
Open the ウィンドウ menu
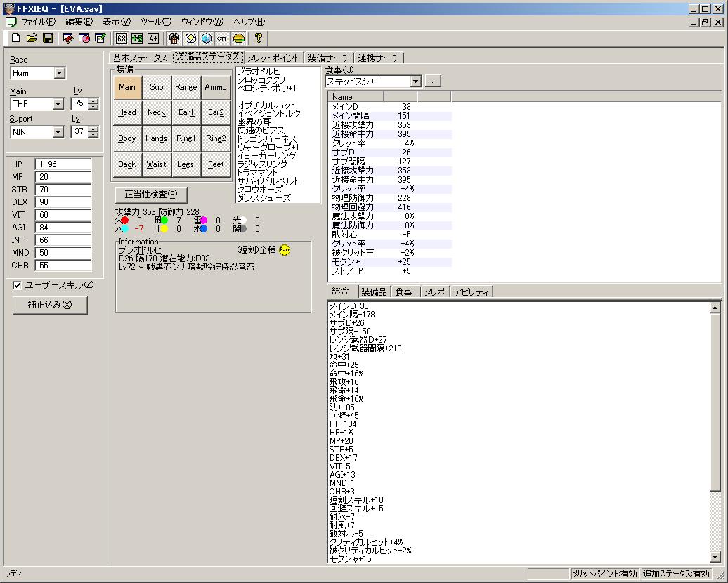click(x=202, y=22)
